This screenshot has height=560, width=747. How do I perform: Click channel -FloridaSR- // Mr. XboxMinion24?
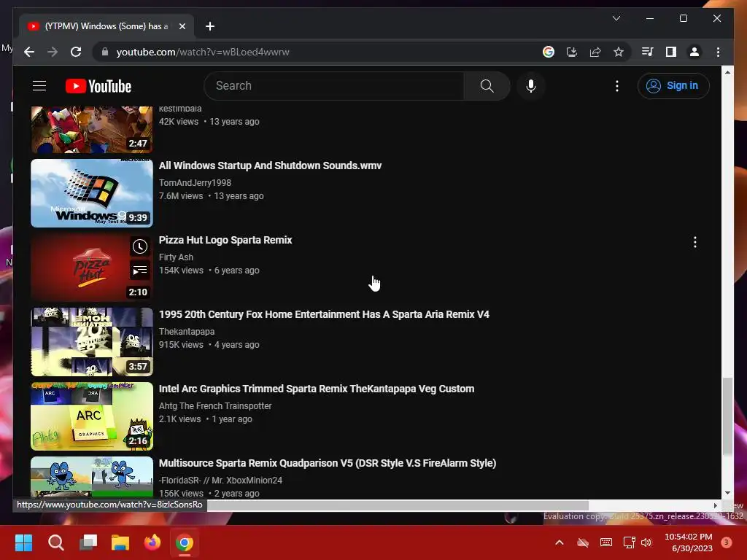(220, 480)
